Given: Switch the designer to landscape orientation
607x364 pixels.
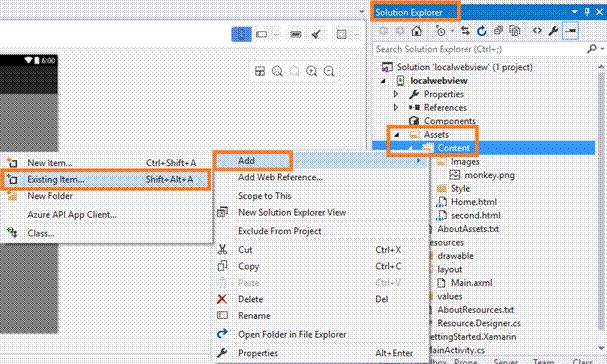Looking at the screenshot, I should 262,34.
